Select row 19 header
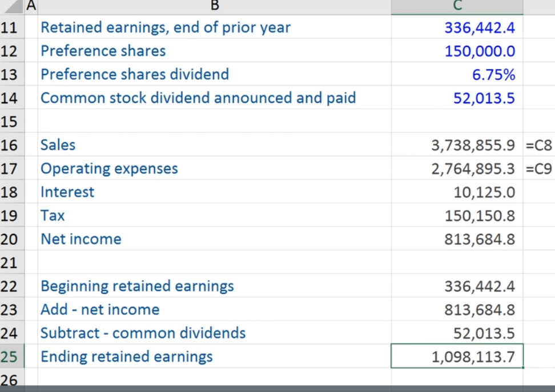Screen dimensions: 555x392 coord(12,215)
